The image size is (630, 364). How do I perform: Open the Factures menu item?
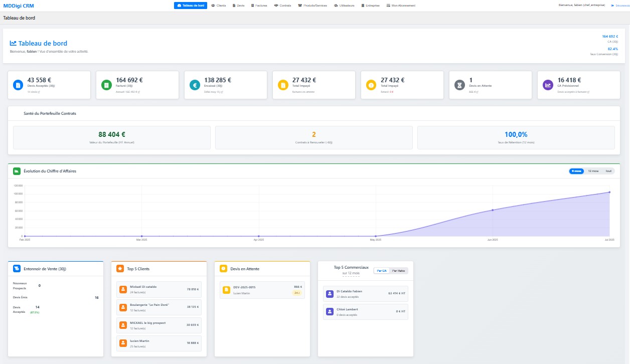259,6
